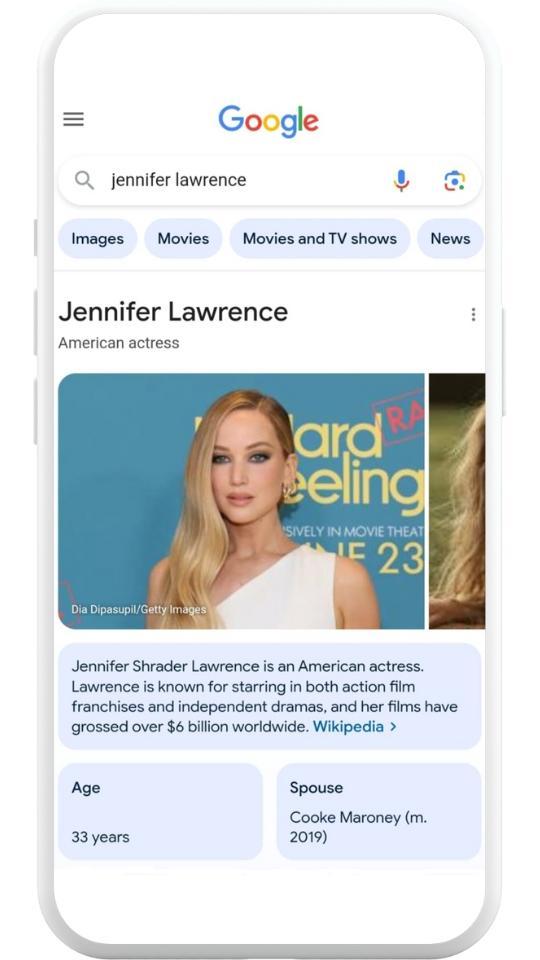Tap the Google logo
The height and width of the screenshot is (960, 540).
pos(269,122)
